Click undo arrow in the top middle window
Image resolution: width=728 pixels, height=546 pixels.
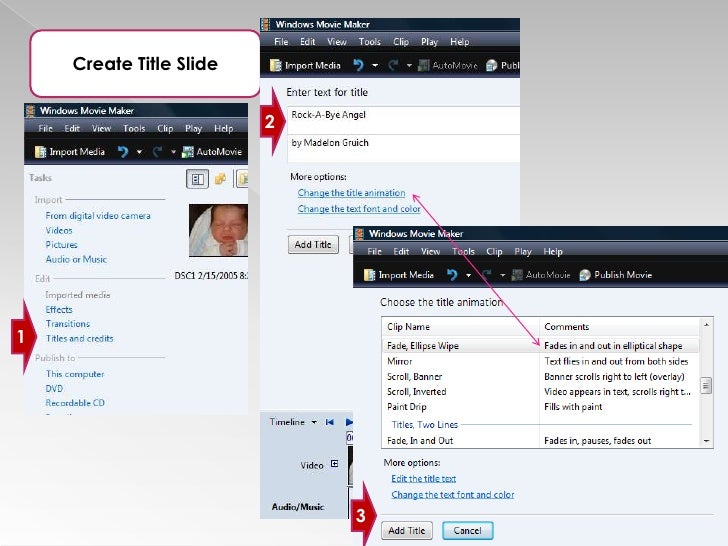click(x=358, y=65)
